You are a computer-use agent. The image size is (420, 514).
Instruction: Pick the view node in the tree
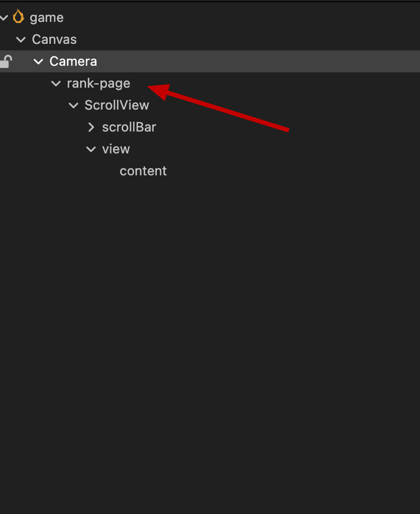[x=116, y=149]
